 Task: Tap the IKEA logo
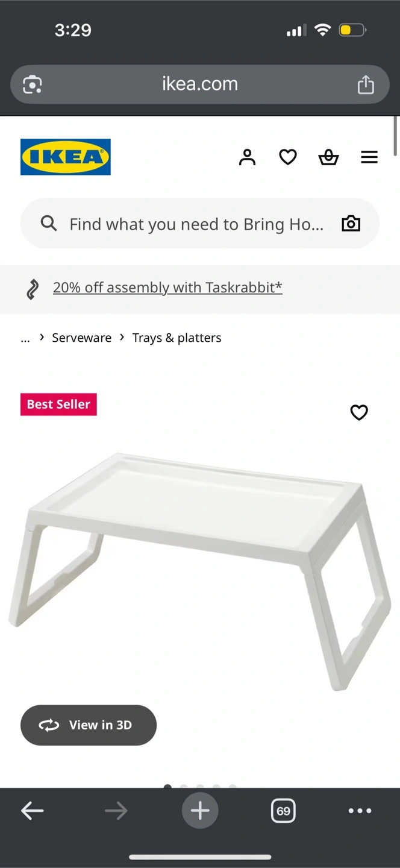coord(66,157)
